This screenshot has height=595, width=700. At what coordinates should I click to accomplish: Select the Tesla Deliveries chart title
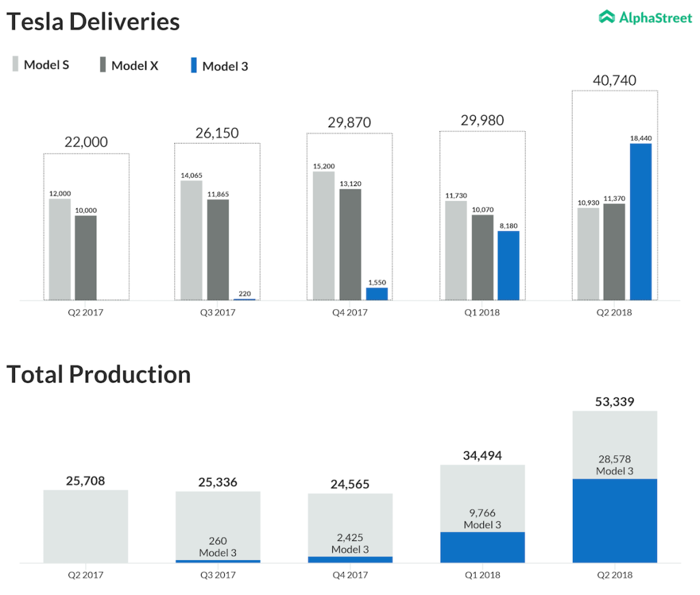pos(94,21)
